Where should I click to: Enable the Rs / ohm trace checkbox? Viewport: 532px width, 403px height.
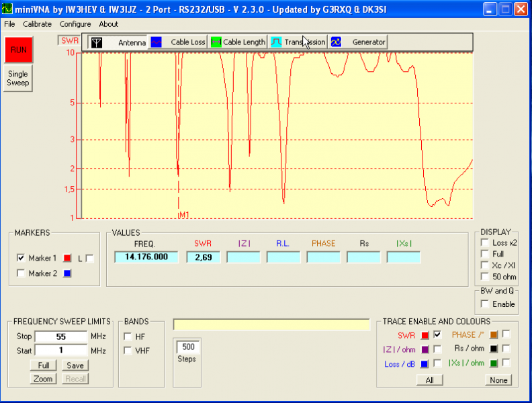(506, 349)
